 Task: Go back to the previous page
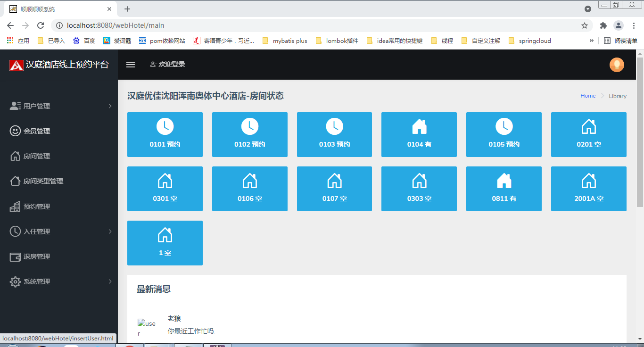coord(10,25)
